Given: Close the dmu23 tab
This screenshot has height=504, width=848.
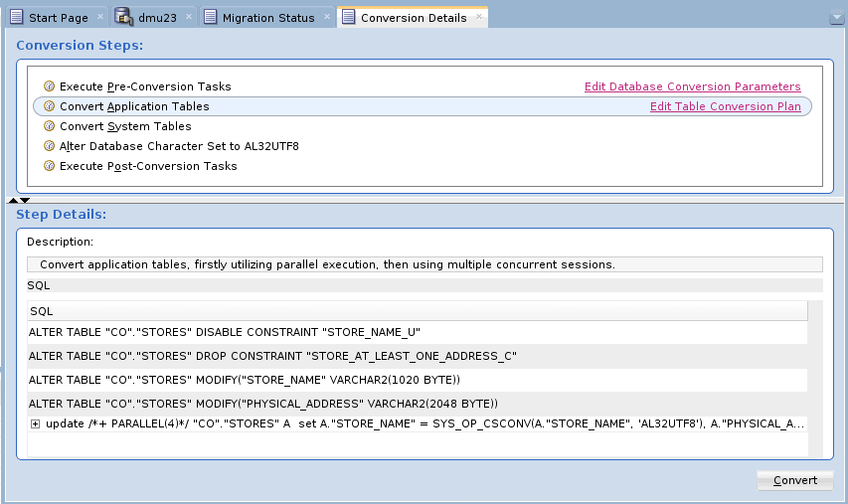Looking at the screenshot, I should click(189, 17).
